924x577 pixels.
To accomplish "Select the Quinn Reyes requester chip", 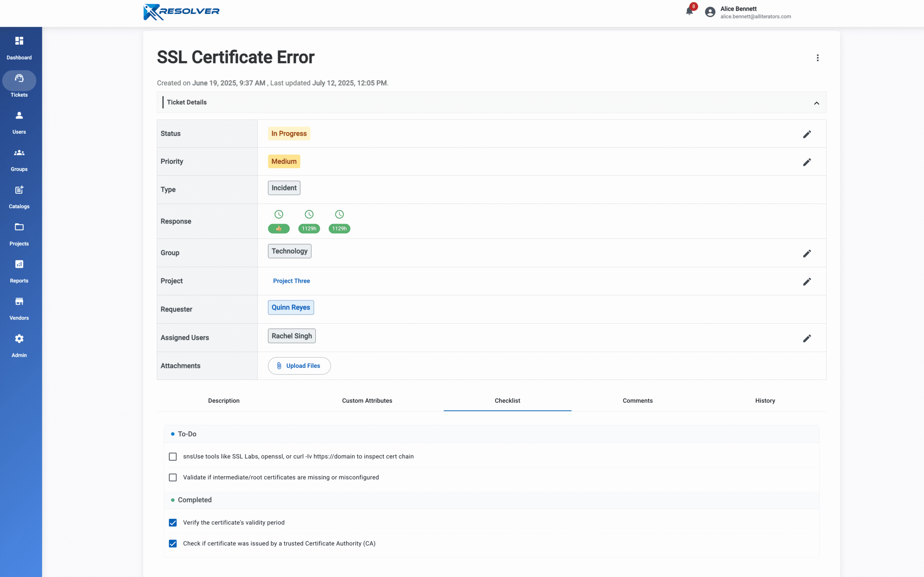I will [291, 307].
